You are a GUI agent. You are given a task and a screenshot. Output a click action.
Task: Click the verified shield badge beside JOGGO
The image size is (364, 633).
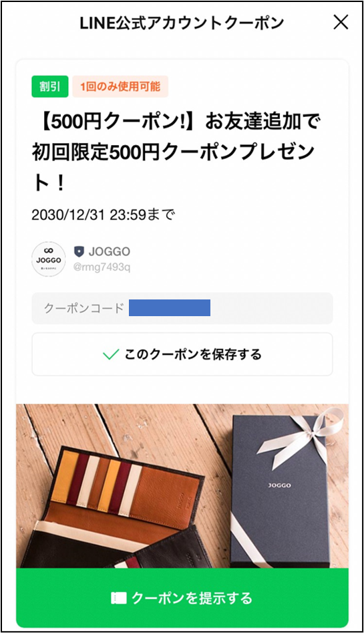(79, 251)
